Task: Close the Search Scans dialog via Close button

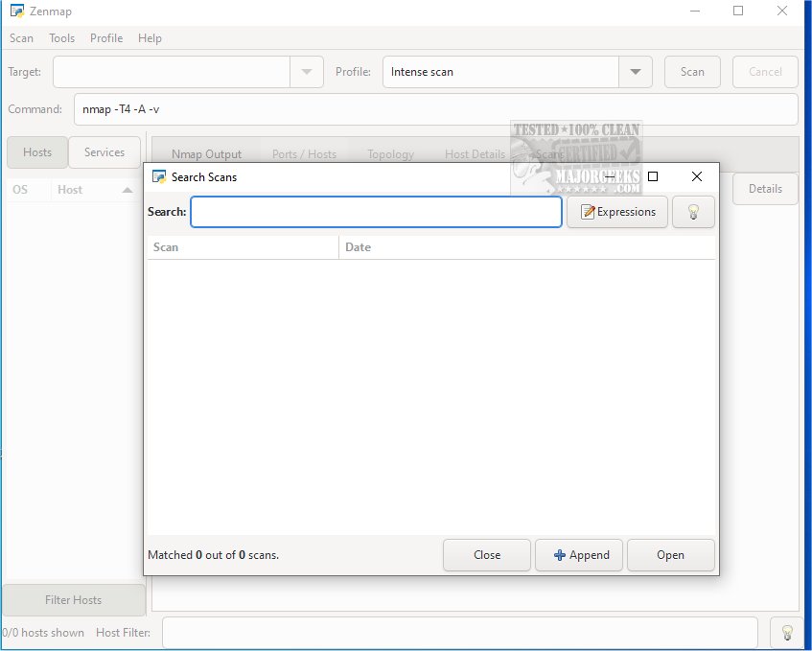Action: 487,555
